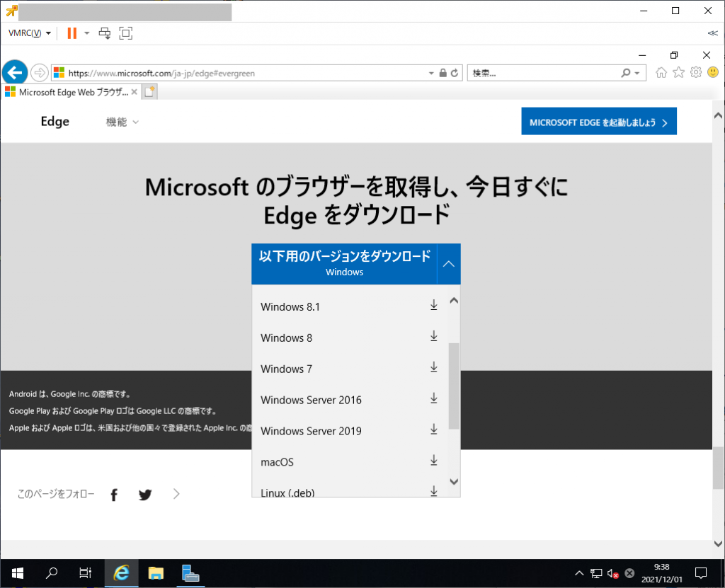Download Edge for Windows Server 2019 icon

pos(434,429)
